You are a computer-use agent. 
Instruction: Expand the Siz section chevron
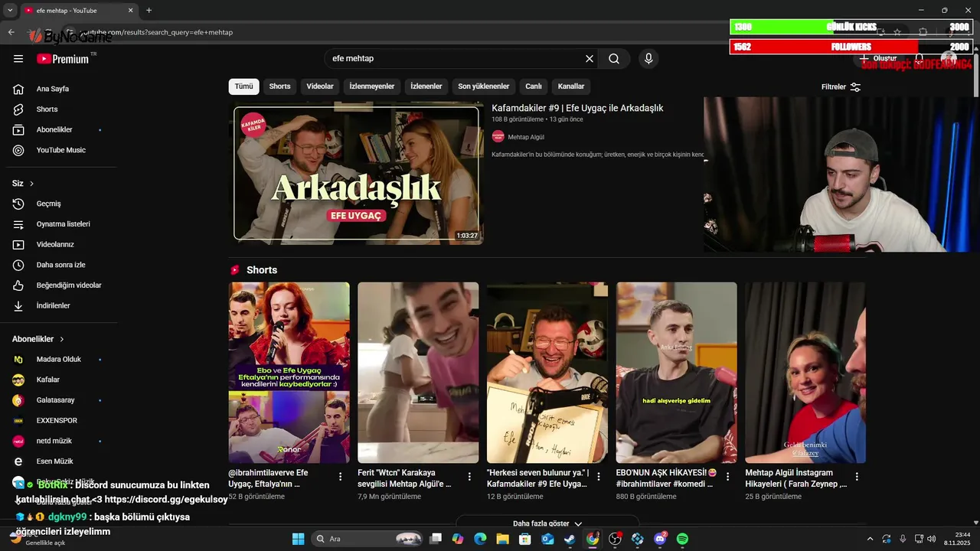tap(31, 184)
